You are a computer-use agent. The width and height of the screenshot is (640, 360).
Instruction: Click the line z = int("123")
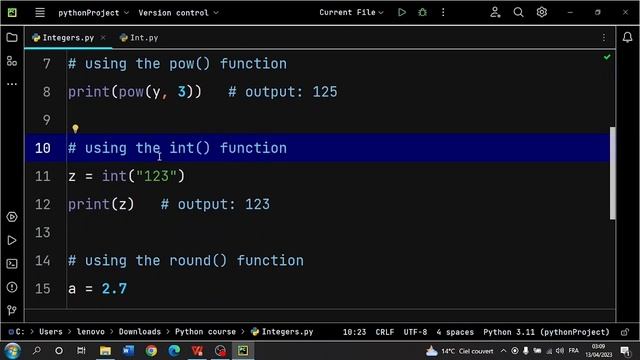tap(127, 176)
